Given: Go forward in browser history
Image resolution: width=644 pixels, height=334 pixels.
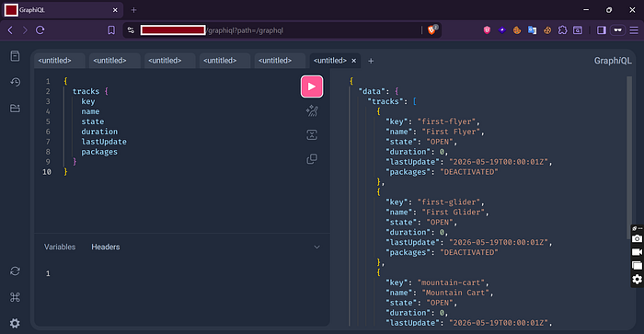Looking at the screenshot, I should [x=25, y=30].
